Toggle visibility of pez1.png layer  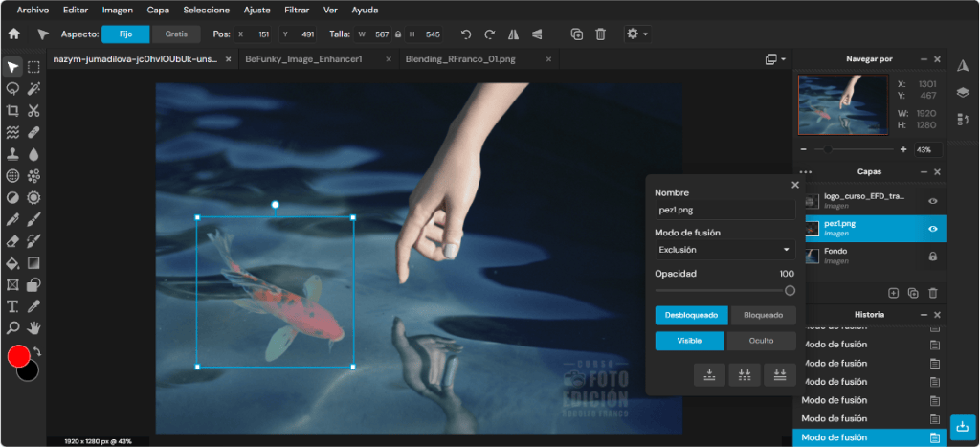[932, 229]
